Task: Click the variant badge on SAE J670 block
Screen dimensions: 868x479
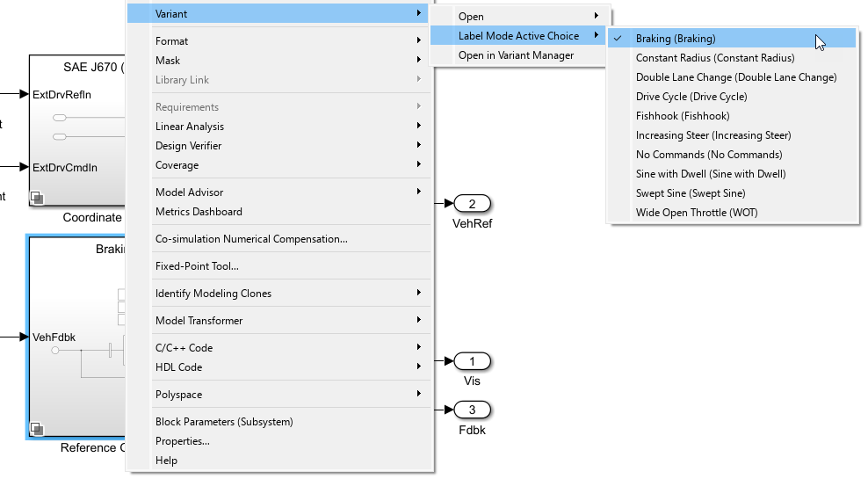Action: click(x=36, y=196)
